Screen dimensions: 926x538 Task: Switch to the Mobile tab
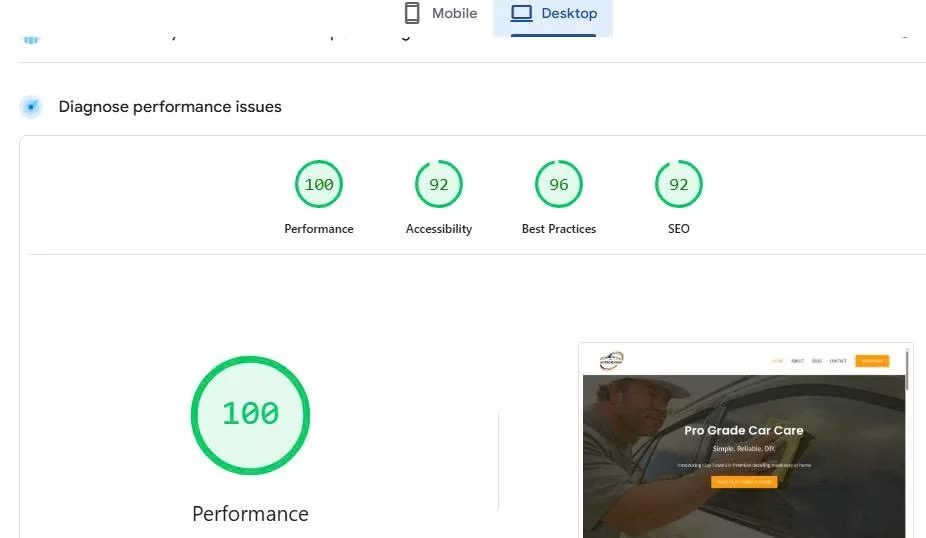click(441, 14)
